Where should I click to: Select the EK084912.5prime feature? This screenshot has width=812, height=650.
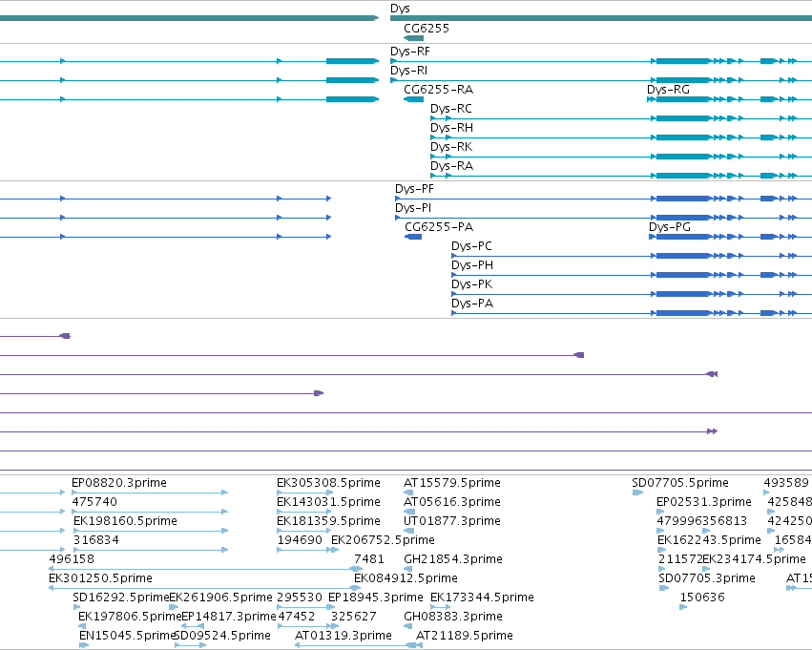[x=406, y=579]
